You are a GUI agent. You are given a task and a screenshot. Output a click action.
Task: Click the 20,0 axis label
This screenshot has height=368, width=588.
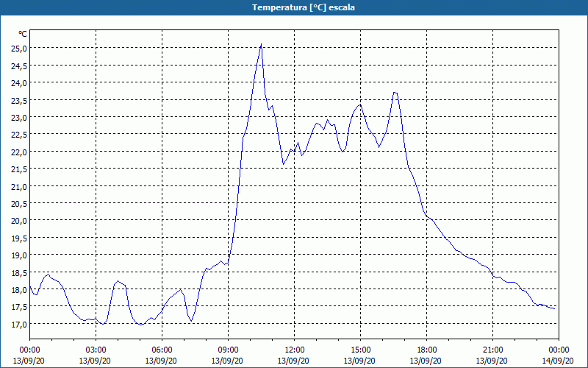click(x=19, y=221)
